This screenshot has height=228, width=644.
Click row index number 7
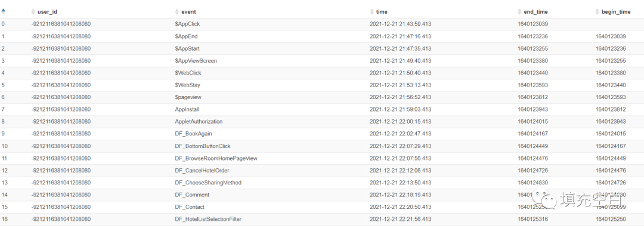3,109
